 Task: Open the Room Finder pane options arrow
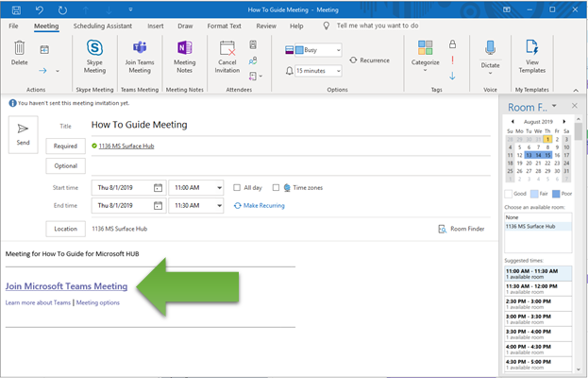(x=554, y=106)
